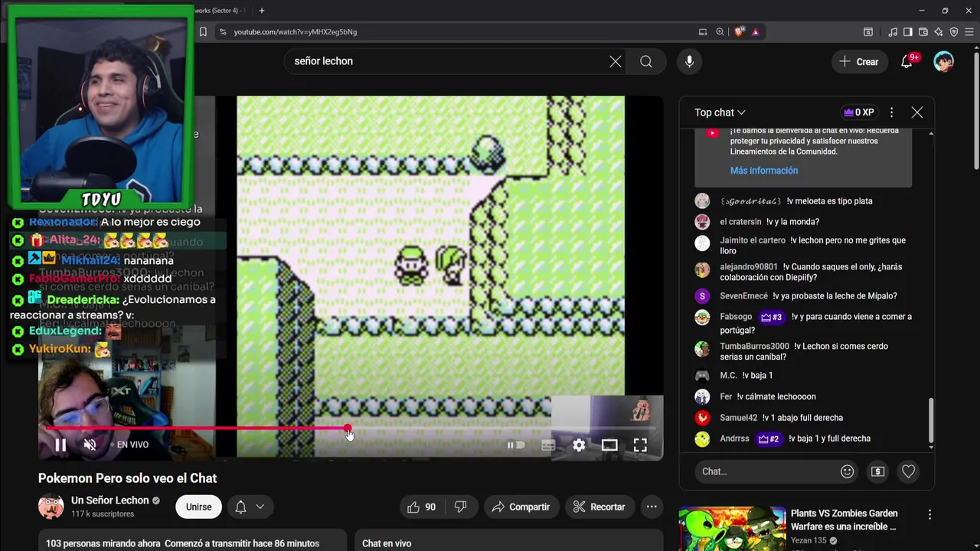
Task: Join the channel via Unirse button
Action: pyautogui.click(x=198, y=507)
